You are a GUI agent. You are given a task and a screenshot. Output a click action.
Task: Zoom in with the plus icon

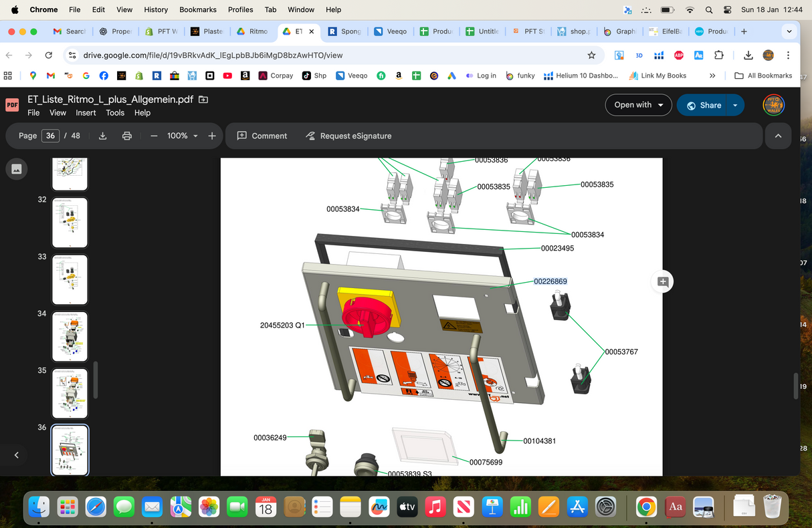pos(212,136)
